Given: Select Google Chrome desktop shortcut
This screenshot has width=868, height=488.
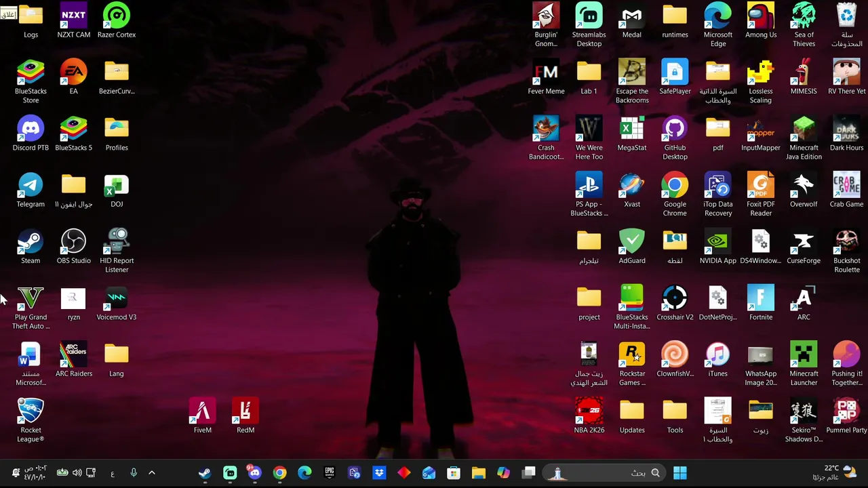Looking at the screenshot, I should click(675, 195).
